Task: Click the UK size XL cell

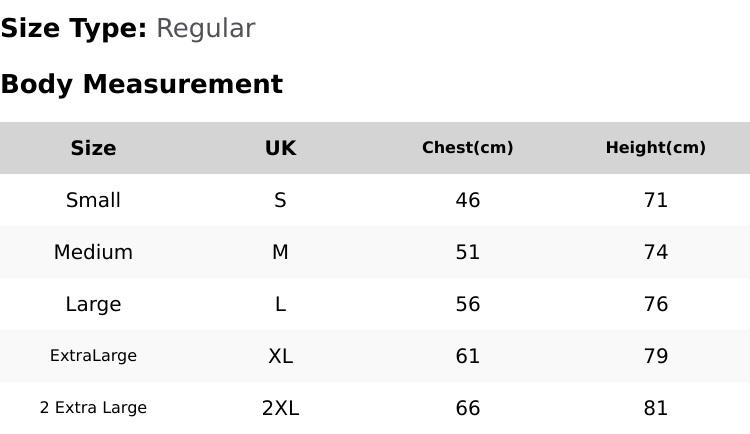Action: pyautogui.click(x=280, y=356)
